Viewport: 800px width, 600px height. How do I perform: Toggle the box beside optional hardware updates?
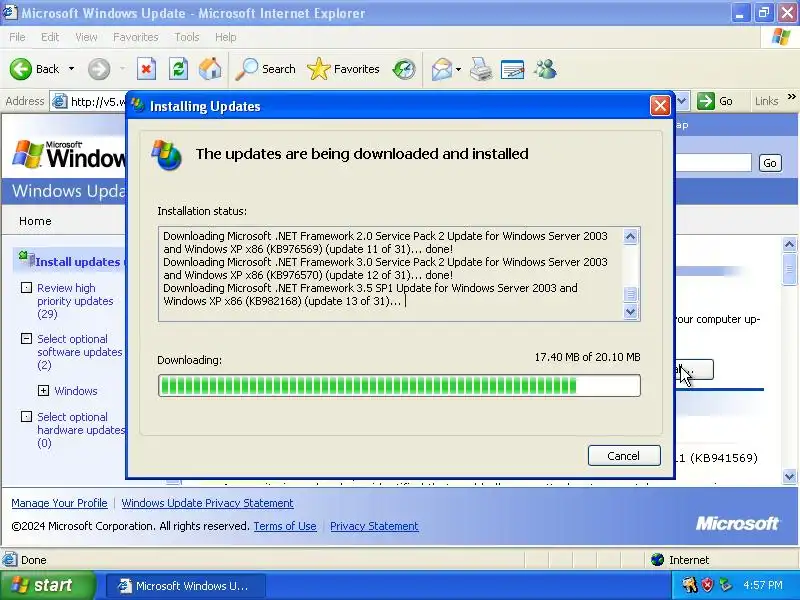coord(26,416)
